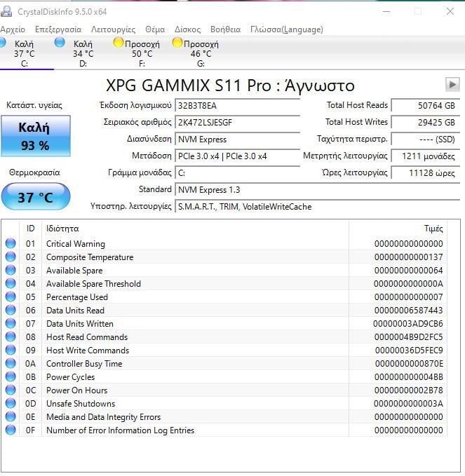Select disk C: tab at 37 °C
The image size is (465, 476).
tap(25, 54)
